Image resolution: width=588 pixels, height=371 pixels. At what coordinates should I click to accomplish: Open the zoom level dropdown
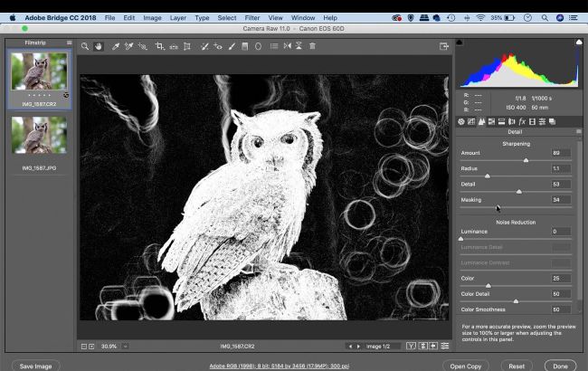125,346
